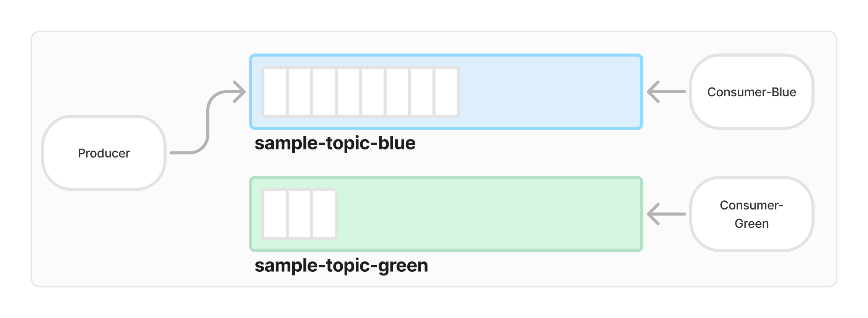Click the curved arrow leaving Producer

point(208,122)
